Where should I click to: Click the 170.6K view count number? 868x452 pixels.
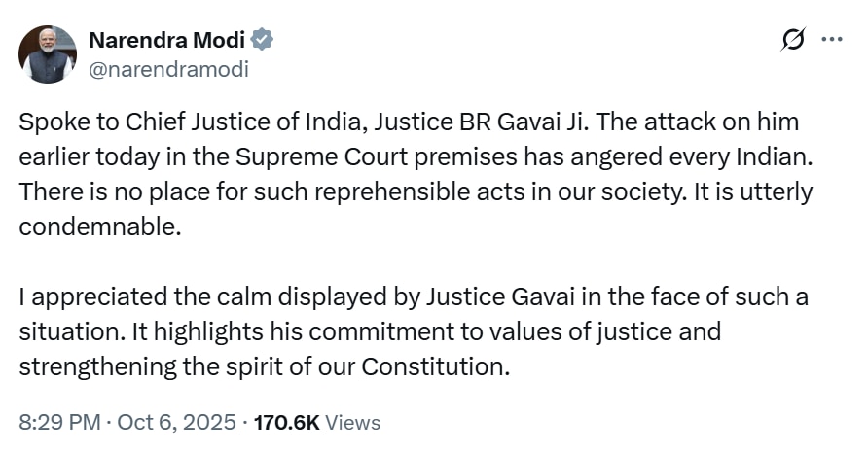[286, 422]
